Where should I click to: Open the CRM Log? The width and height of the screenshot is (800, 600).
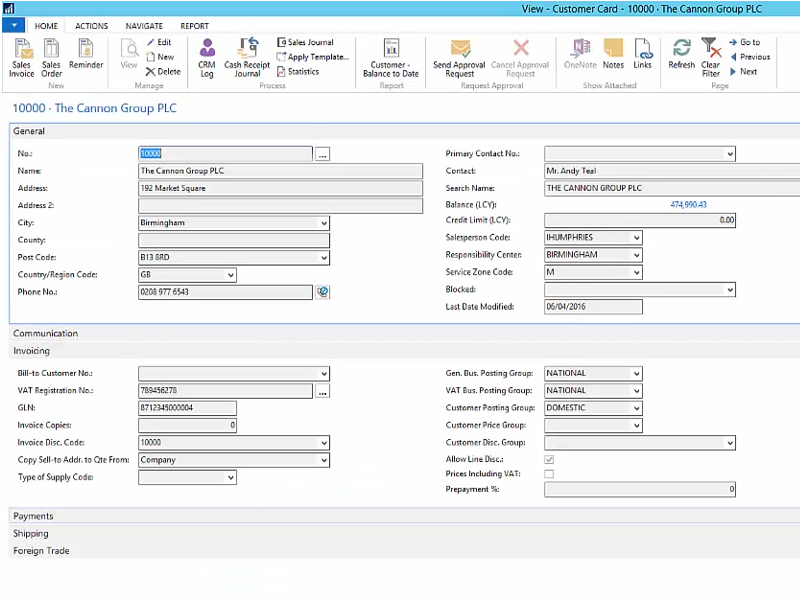pyautogui.click(x=207, y=58)
